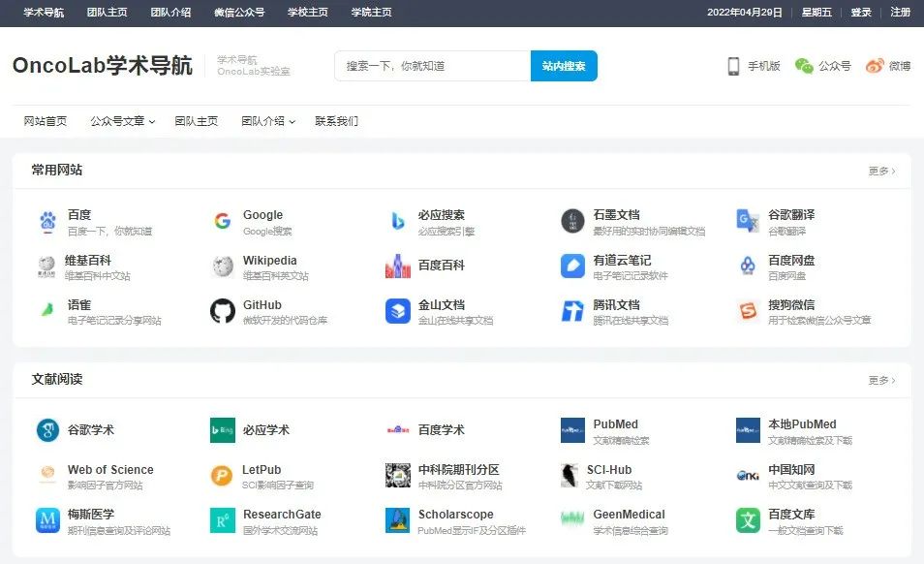
Task: Open the Bing search icon
Action: click(398, 221)
